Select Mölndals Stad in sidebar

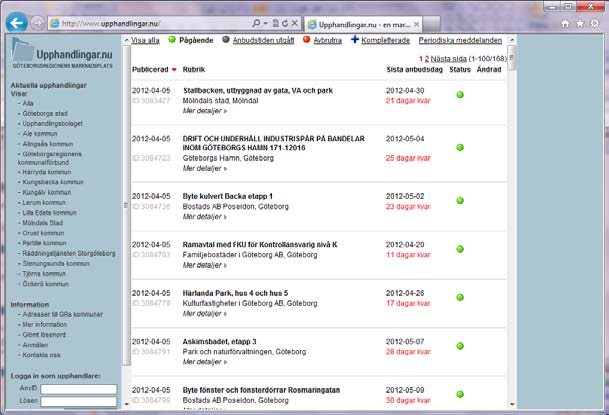(x=42, y=223)
